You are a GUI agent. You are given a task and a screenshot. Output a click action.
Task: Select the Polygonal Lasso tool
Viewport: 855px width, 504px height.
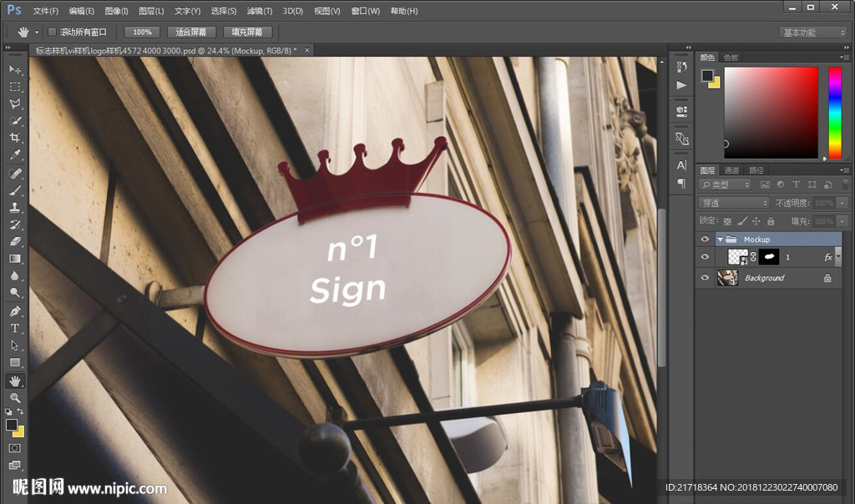[x=15, y=103]
